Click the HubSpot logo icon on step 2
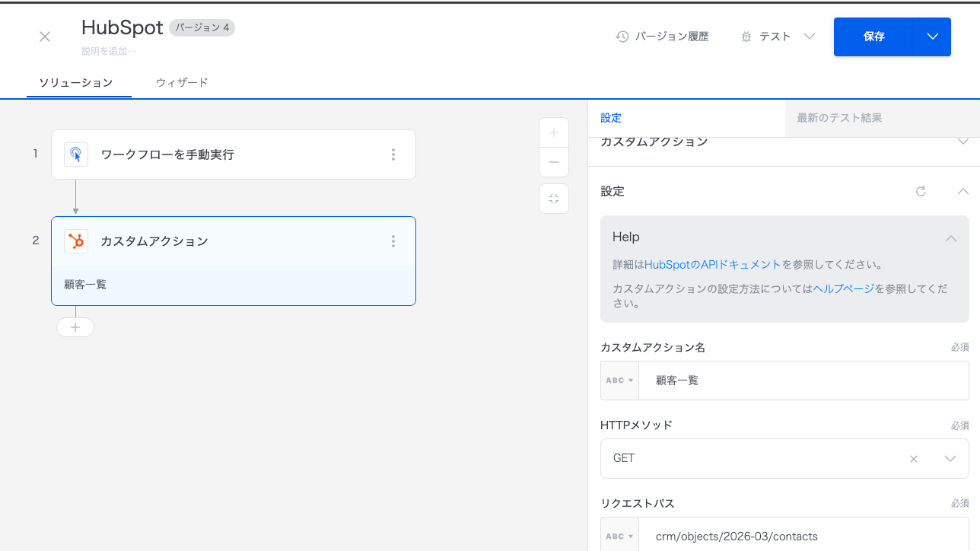Viewport: 980px width, 551px height. pos(76,241)
